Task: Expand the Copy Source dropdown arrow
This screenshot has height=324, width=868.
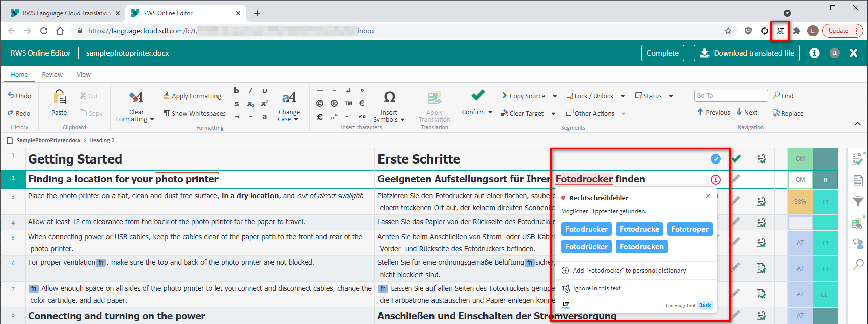Action: click(x=555, y=96)
